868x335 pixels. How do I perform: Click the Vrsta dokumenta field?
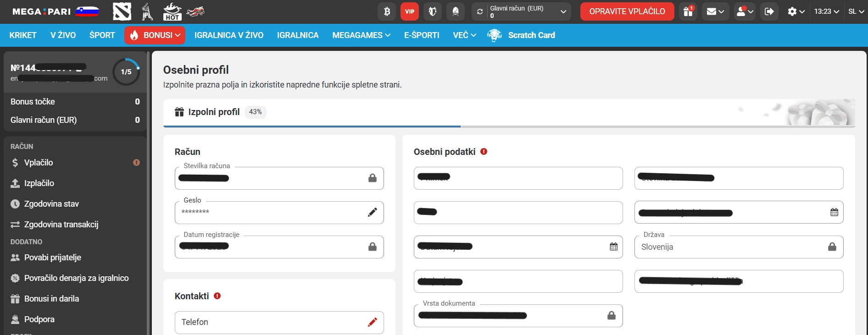518,315
